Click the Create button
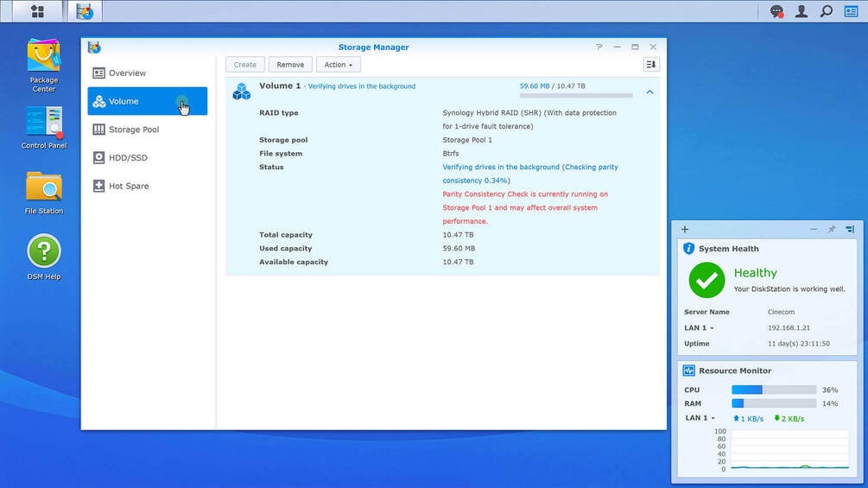 tap(244, 65)
